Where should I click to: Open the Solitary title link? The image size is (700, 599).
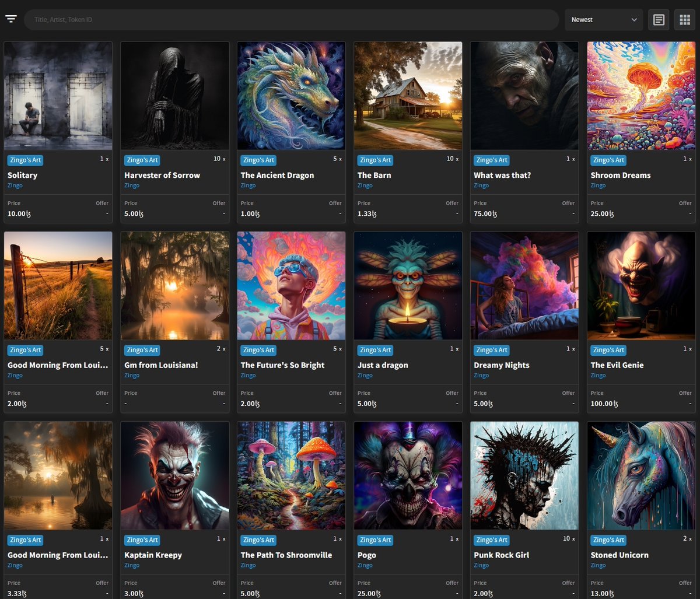tap(22, 175)
